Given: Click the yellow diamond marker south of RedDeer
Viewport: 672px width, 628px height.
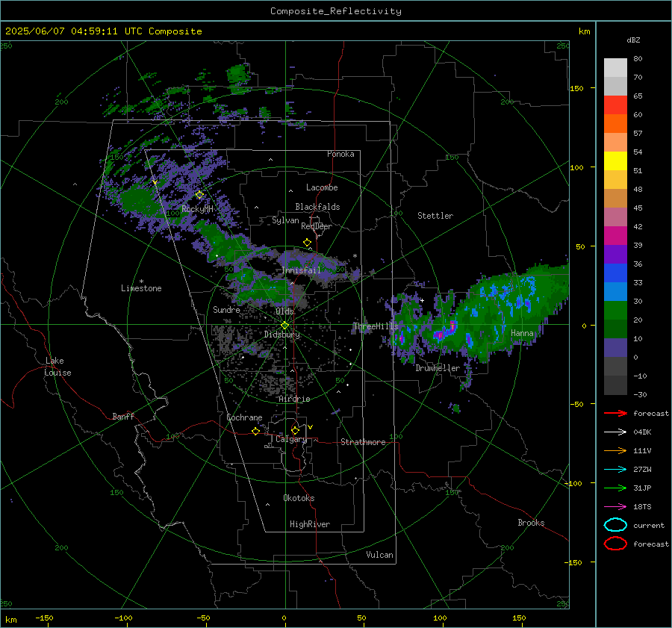Looking at the screenshot, I should (x=307, y=243).
